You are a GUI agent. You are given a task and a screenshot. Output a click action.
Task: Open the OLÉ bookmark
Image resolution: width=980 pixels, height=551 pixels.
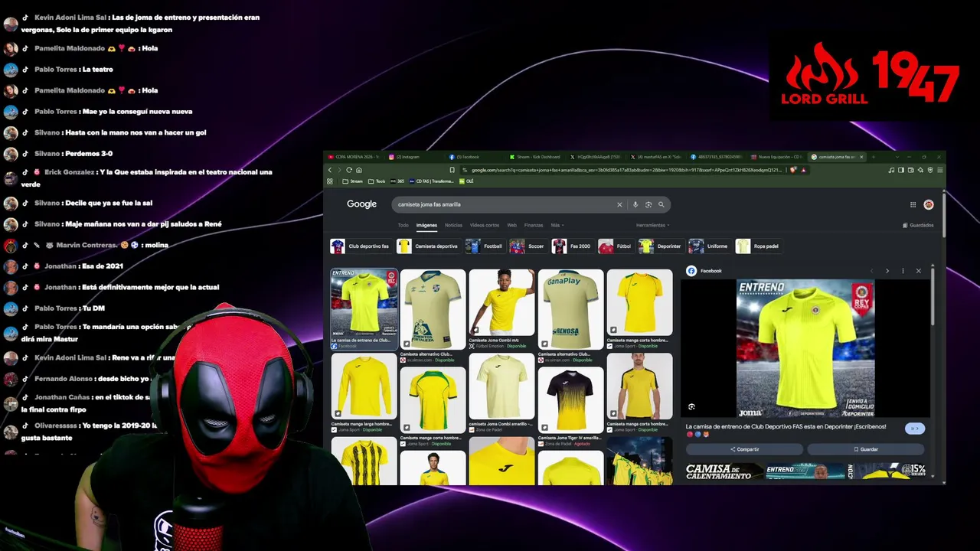pyautogui.click(x=466, y=181)
